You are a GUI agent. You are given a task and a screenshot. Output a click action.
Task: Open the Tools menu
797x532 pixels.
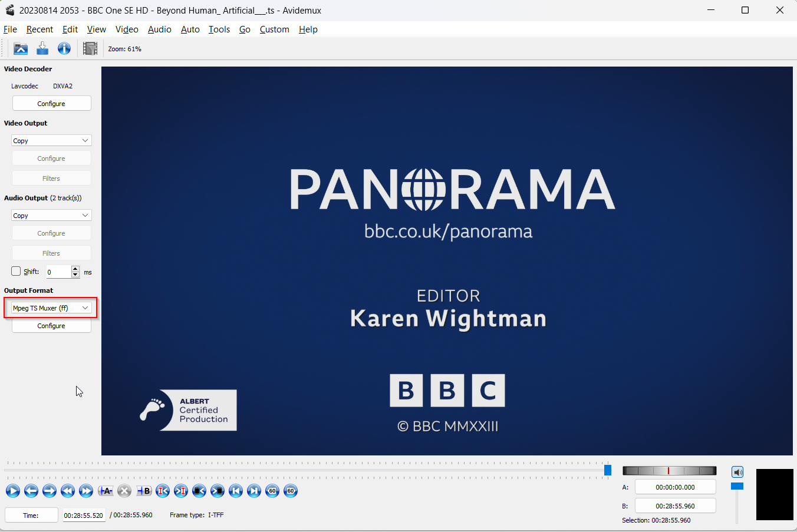pos(219,29)
